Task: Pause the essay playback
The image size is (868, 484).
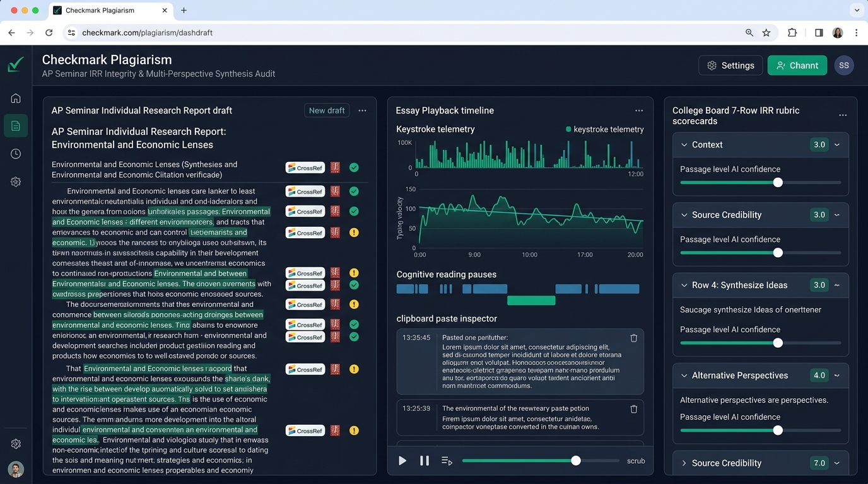Action: [x=425, y=461]
